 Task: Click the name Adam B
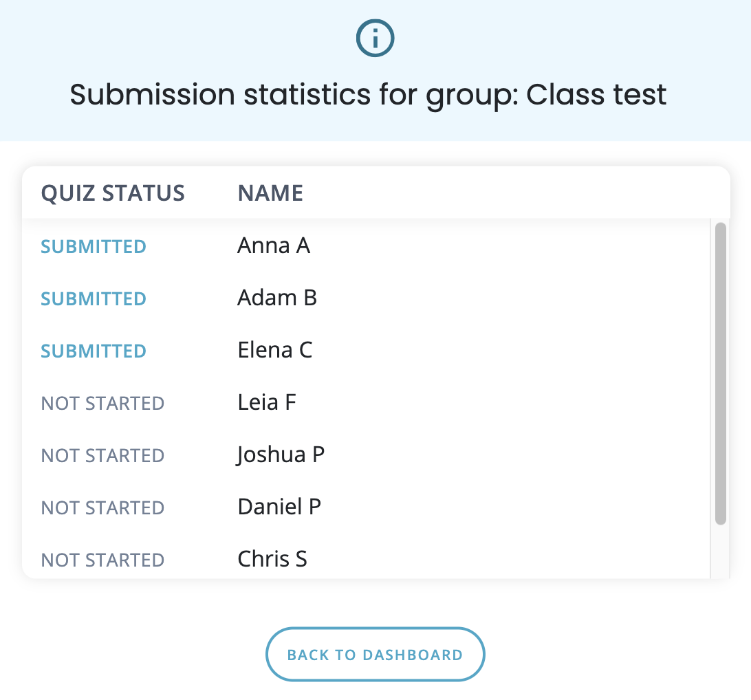pos(277,298)
